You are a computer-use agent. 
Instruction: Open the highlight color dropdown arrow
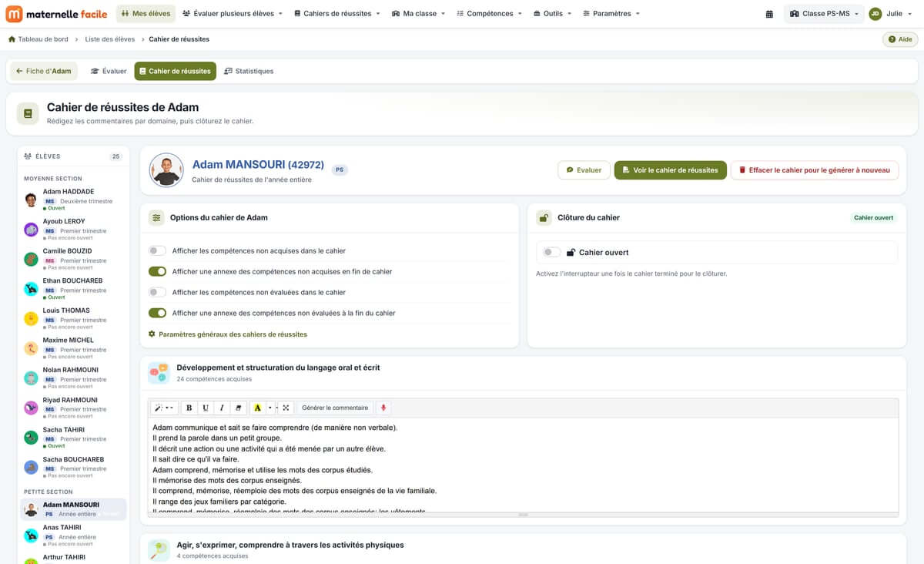point(270,408)
